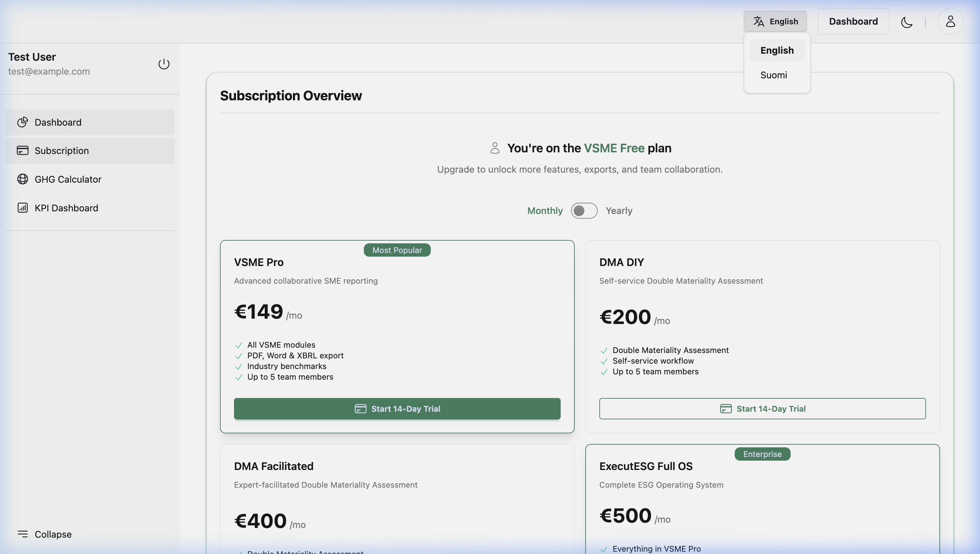Start 14-Day Trial for VSME Pro
Screen dimensions: 980x554
397,409
